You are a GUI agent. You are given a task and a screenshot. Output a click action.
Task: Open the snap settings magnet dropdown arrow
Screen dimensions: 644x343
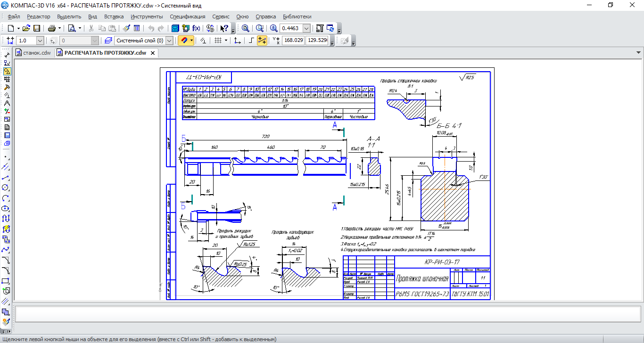(191, 41)
